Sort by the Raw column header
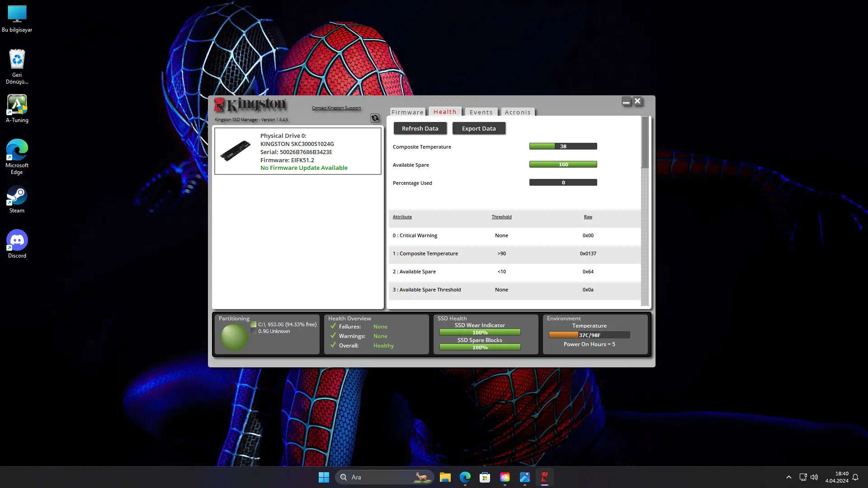868x488 pixels. point(588,217)
